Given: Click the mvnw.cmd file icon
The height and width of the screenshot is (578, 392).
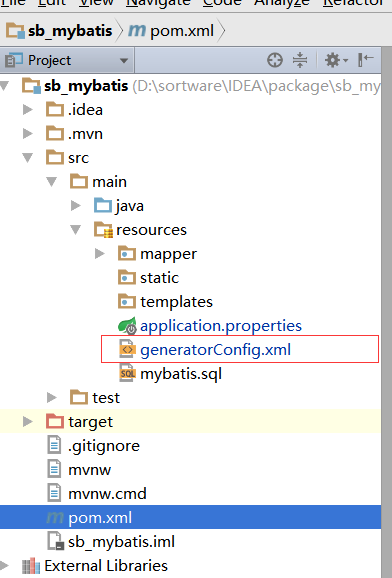Looking at the screenshot, I should pyautogui.click(x=54, y=493).
